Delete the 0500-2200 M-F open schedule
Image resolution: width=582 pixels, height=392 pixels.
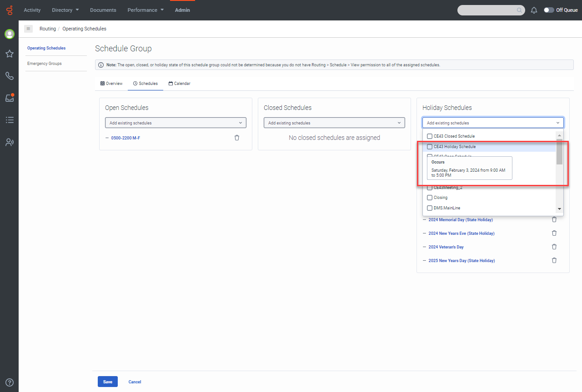tap(237, 138)
